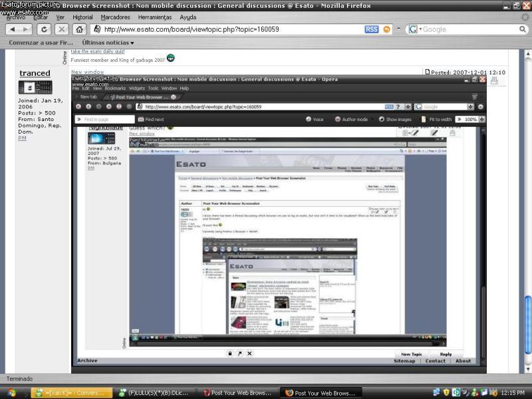Toggle Show images in the Opera screenshot
This screenshot has width=532, height=399.
point(395,120)
